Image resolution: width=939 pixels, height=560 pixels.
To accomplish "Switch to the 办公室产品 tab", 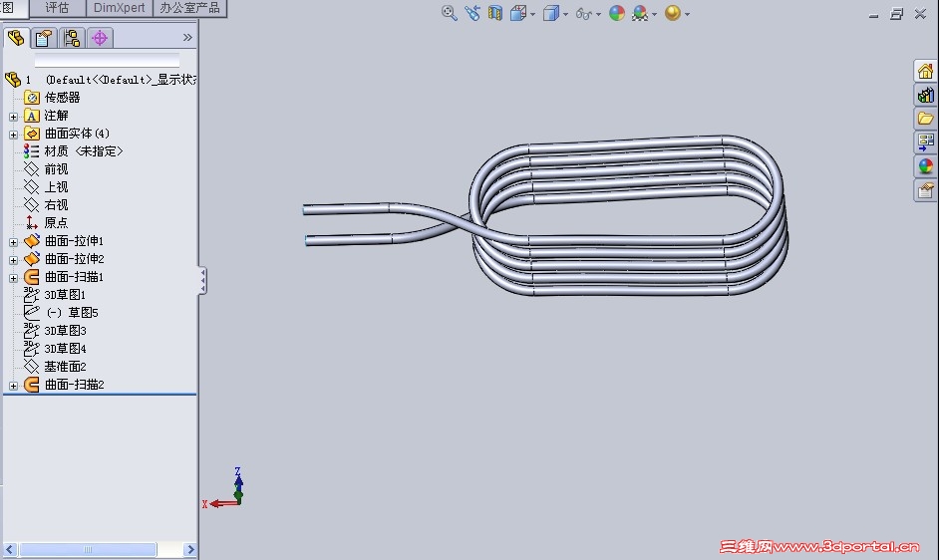I will 189,8.
